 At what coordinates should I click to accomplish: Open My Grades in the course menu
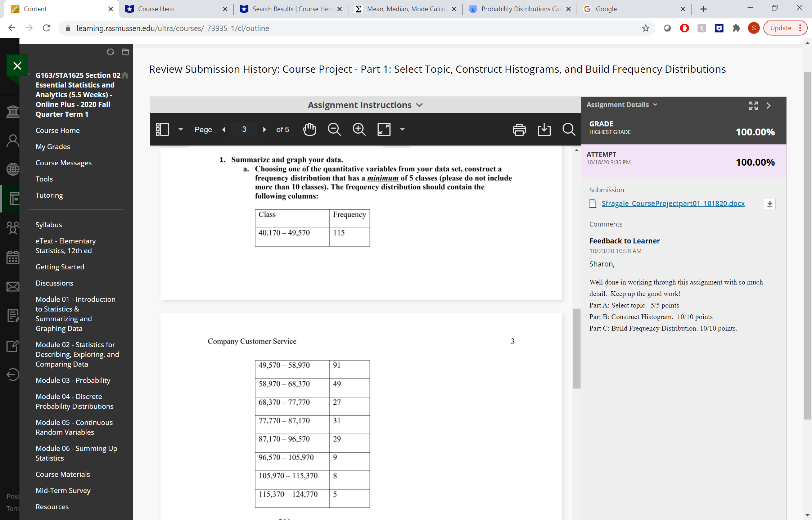53,146
